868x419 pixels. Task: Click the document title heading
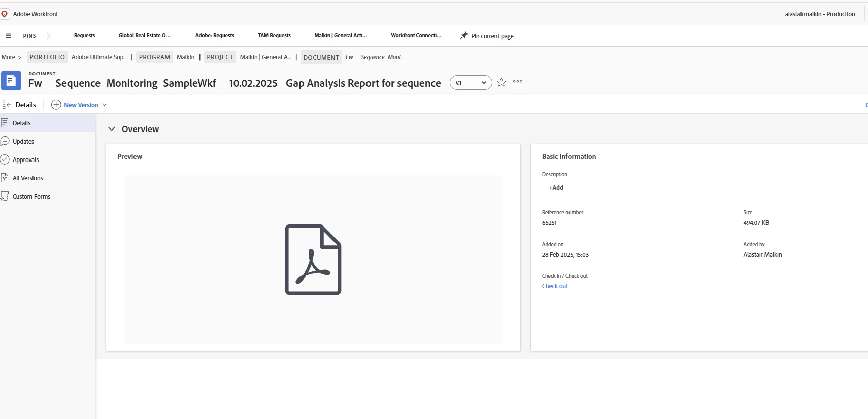tap(235, 83)
